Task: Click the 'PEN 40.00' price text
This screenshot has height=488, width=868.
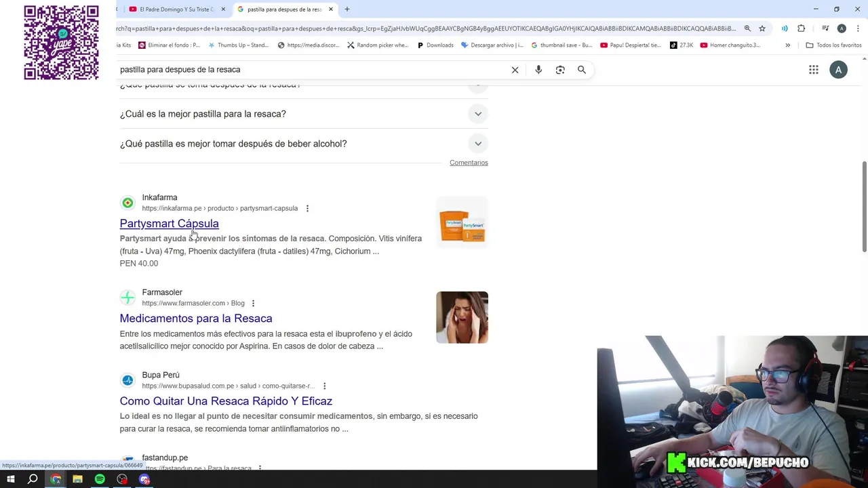Action: 139,264
